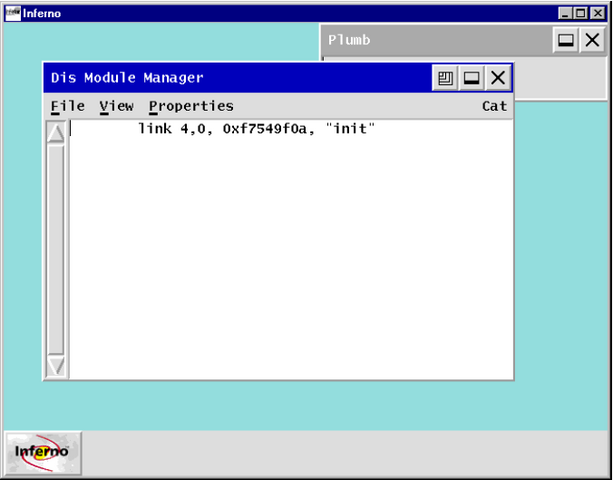Close the Plumb window

click(x=592, y=40)
